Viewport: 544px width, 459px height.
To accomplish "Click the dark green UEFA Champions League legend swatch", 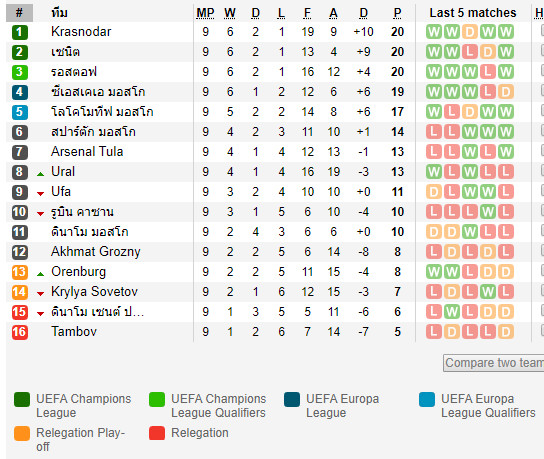I will tap(22, 399).
